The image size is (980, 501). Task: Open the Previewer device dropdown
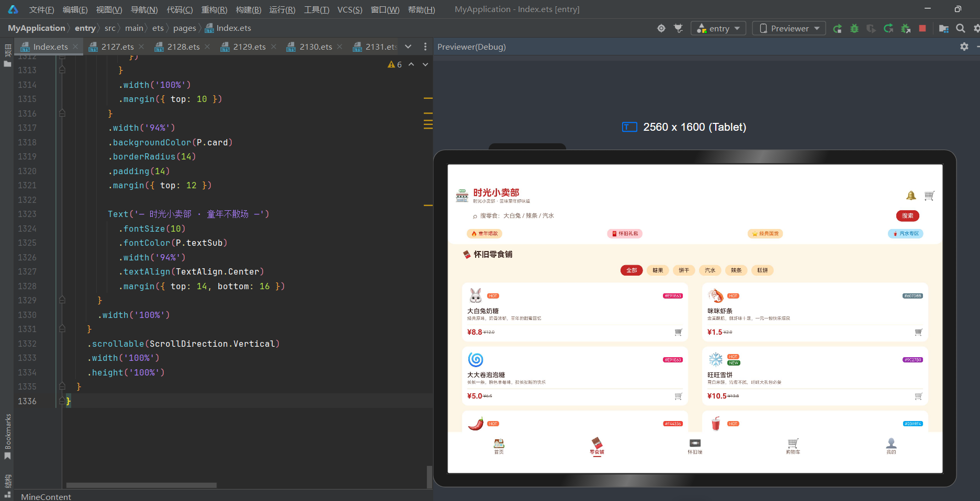click(x=789, y=28)
